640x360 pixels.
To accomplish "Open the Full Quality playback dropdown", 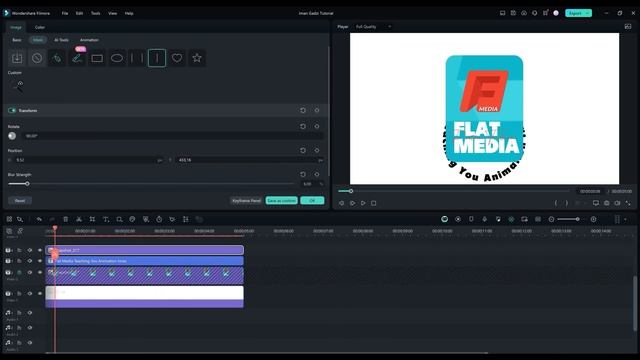I will click(x=373, y=27).
